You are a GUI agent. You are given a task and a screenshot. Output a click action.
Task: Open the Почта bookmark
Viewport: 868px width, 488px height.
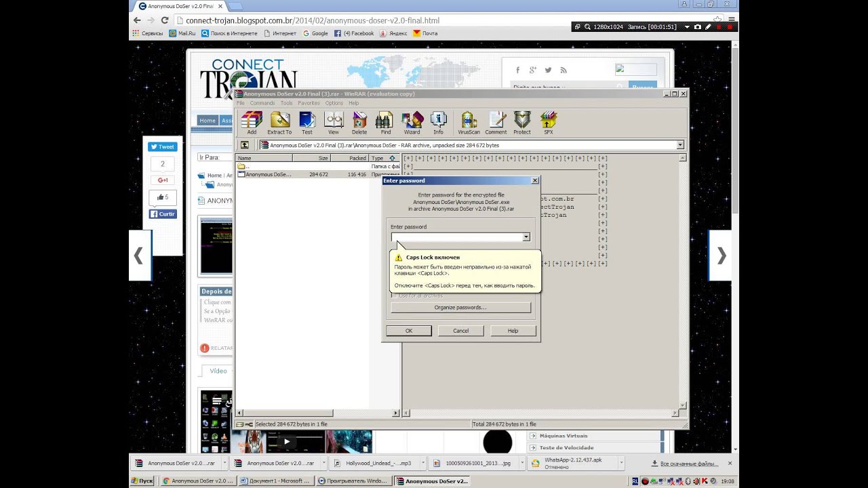click(x=425, y=33)
